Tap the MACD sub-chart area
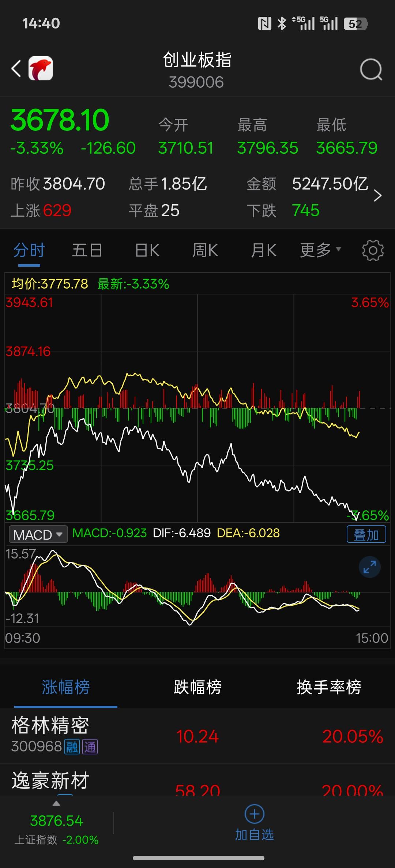The image size is (395, 868). [197, 586]
